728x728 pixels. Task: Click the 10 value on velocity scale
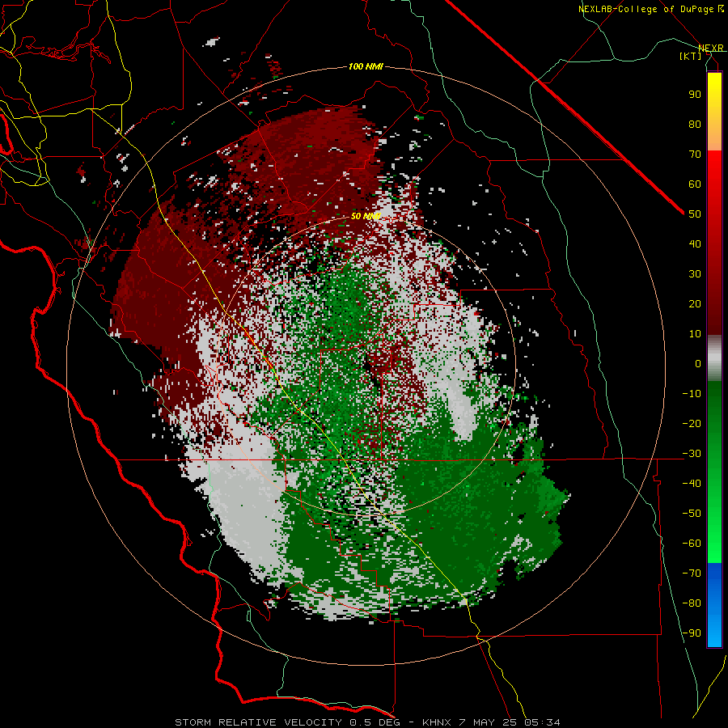click(695, 334)
